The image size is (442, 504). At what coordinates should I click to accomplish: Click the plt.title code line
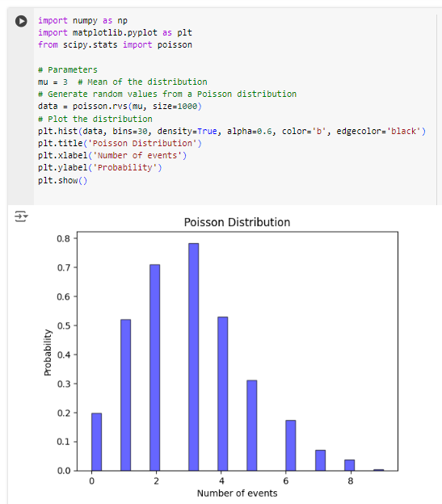[120, 143]
